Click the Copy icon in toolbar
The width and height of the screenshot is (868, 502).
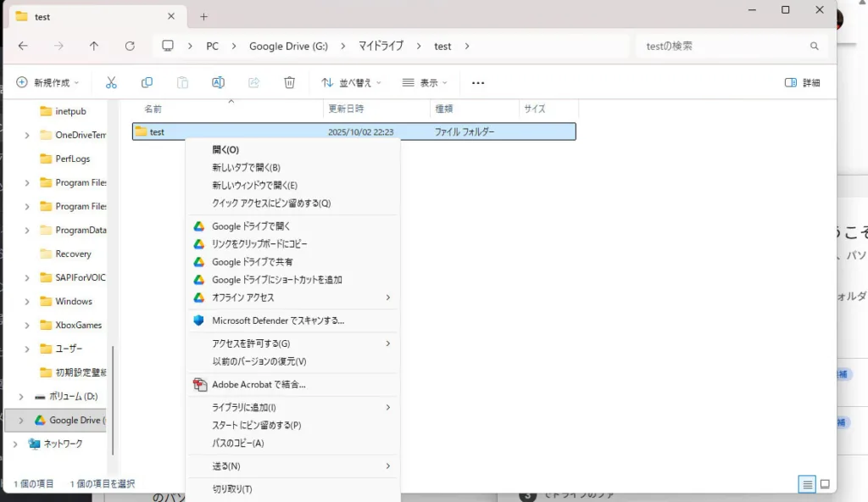147,82
